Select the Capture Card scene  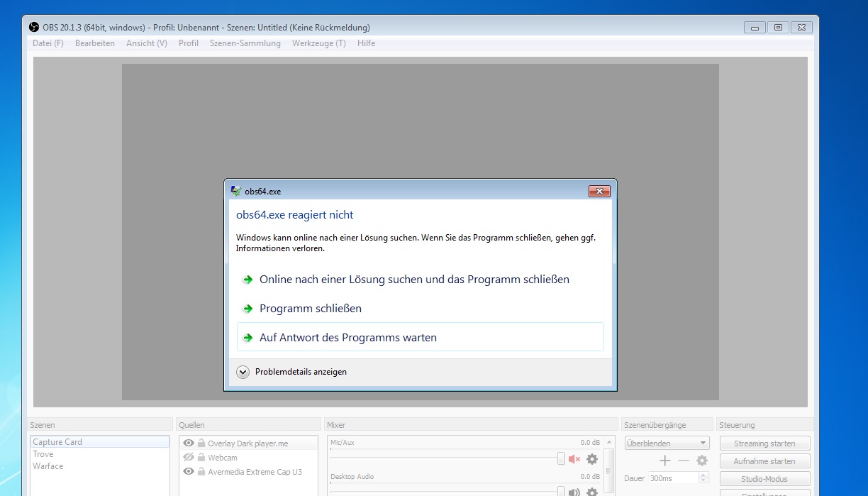point(100,442)
